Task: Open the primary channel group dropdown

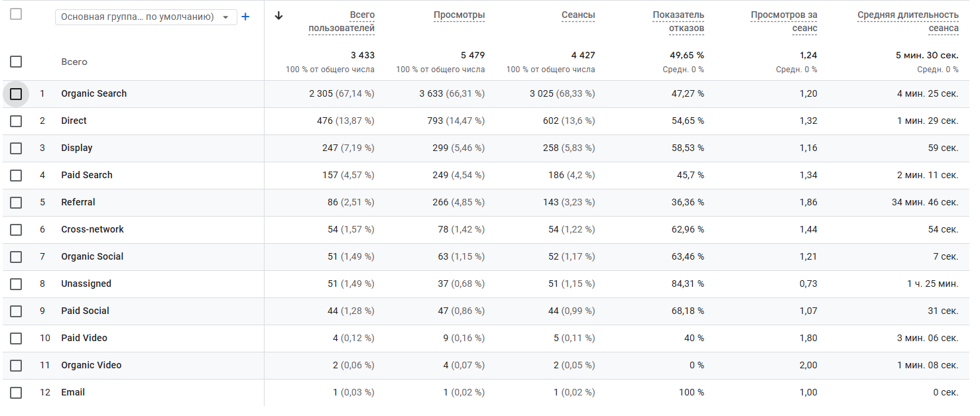Action: (x=146, y=17)
